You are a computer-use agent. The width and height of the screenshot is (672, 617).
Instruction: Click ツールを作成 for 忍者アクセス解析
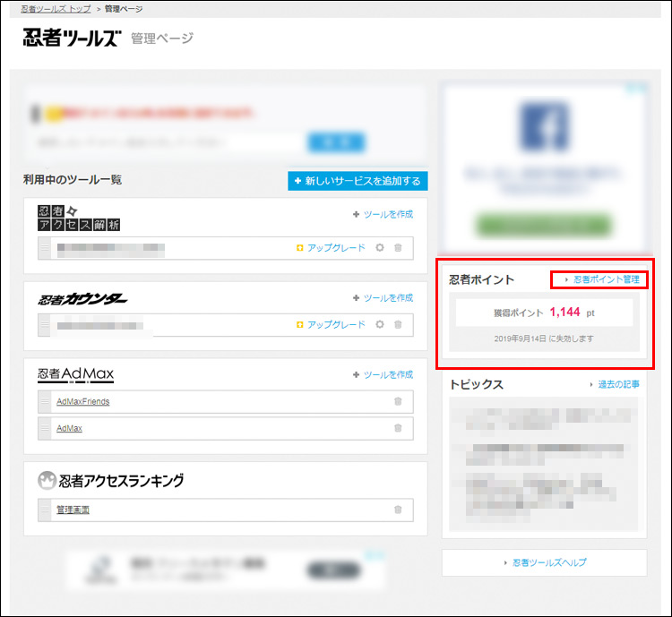point(383,214)
